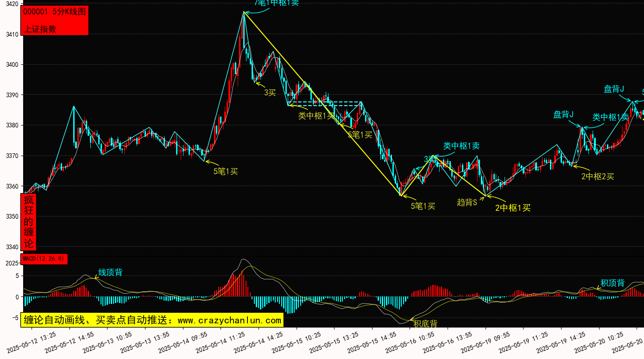Click the 3370 price axis label
The image size is (644, 359).
[x=12, y=156]
